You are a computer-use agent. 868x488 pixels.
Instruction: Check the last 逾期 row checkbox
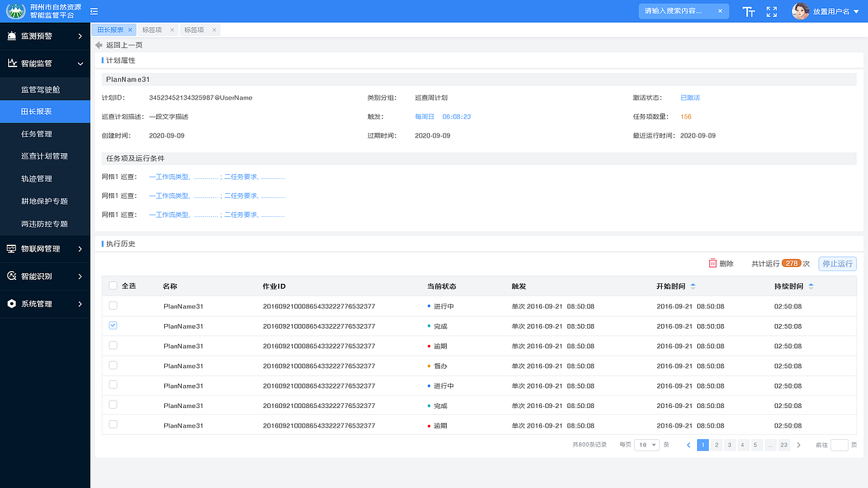[113, 424]
